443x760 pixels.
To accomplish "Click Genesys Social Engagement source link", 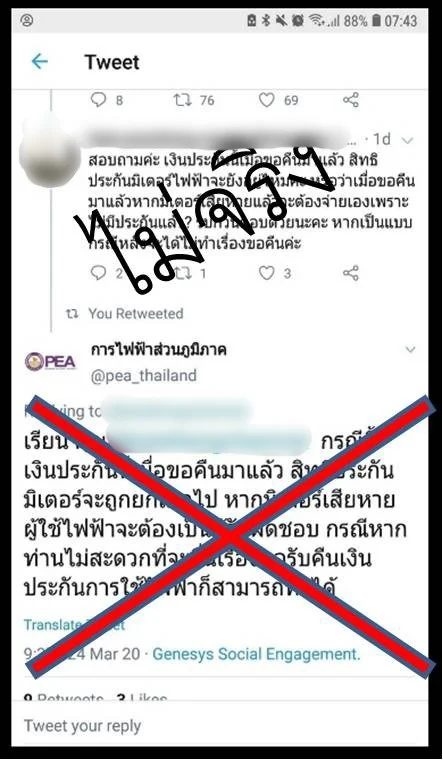I will click(x=256, y=654).
